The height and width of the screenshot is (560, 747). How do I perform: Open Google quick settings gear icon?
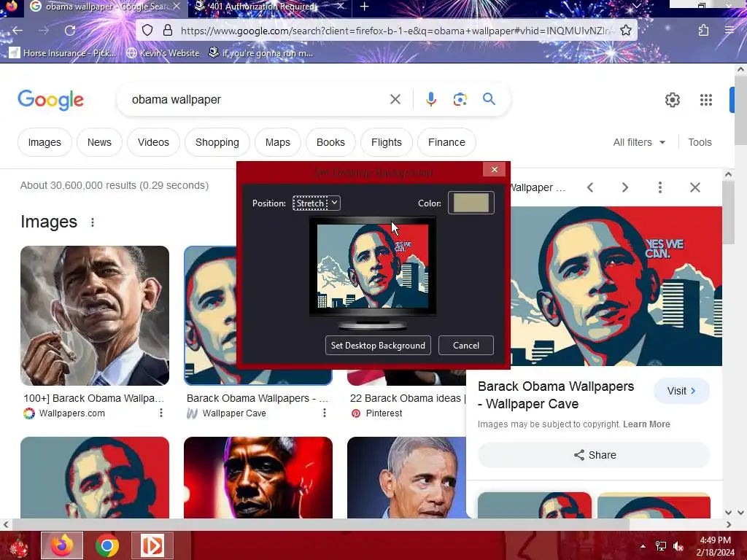[x=672, y=99]
